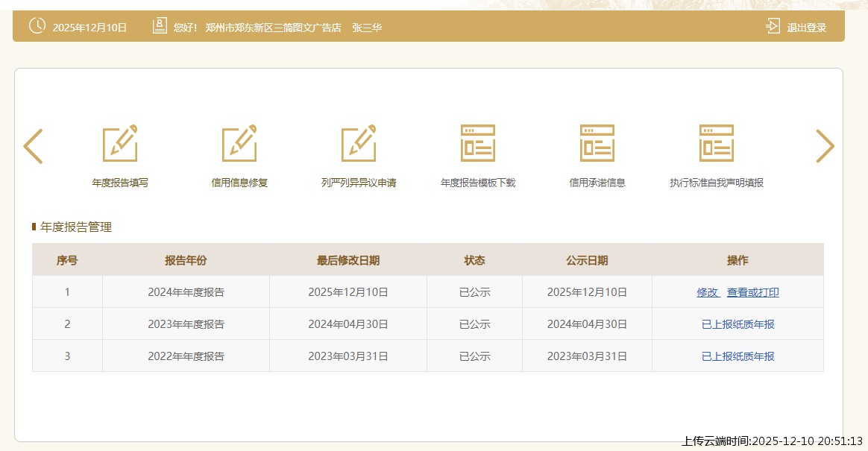The height and width of the screenshot is (451, 868).
Task: Click the 年度报告填写 label text
Action: [120, 183]
